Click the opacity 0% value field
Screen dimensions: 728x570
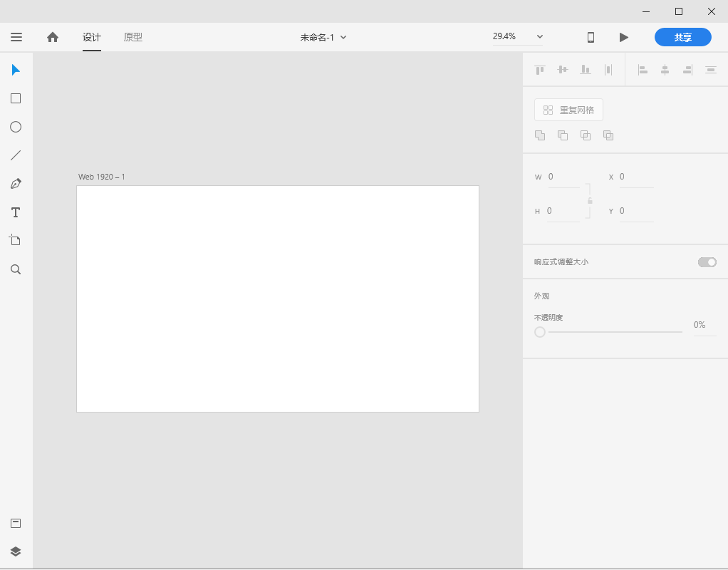(x=704, y=325)
